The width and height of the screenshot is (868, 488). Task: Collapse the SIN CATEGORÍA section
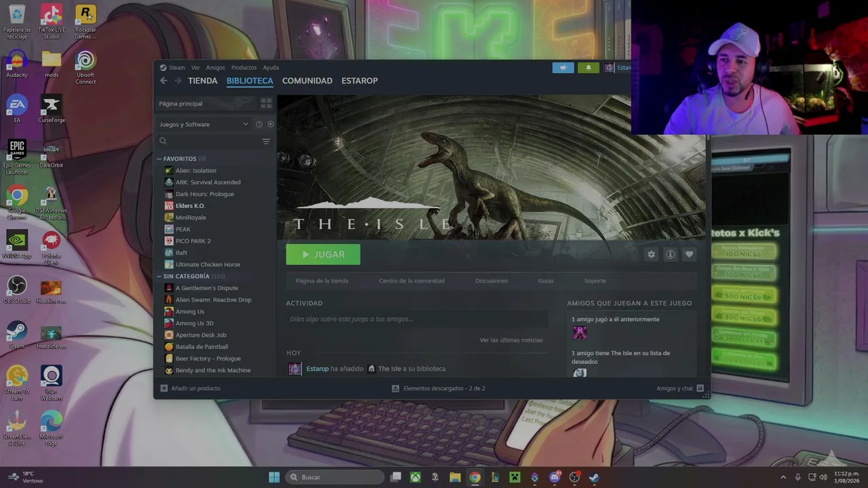click(x=159, y=277)
